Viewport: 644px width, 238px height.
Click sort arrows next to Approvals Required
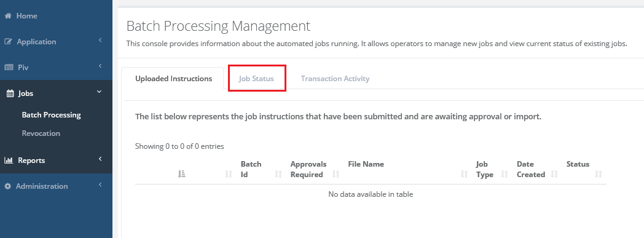pyautogui.click(x=336, y=174)
